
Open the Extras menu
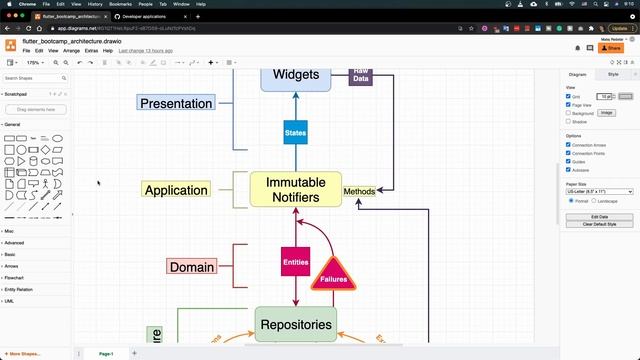(91, 51)
